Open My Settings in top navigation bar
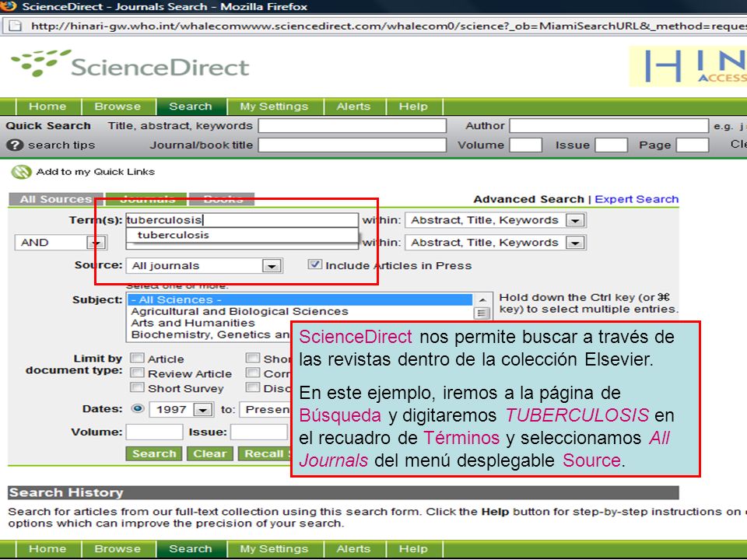Image resolution: width=747 pixels, height=560 pixels. (x=274, y=107)
